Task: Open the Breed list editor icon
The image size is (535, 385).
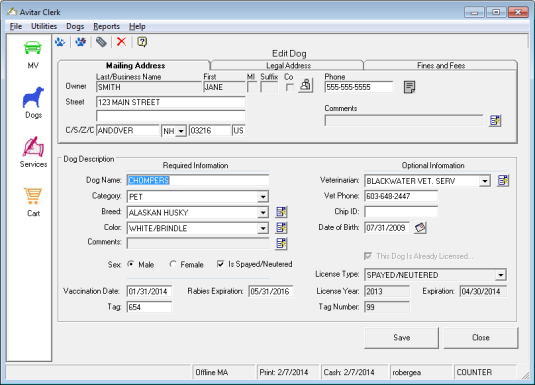Action: point(281,212)
